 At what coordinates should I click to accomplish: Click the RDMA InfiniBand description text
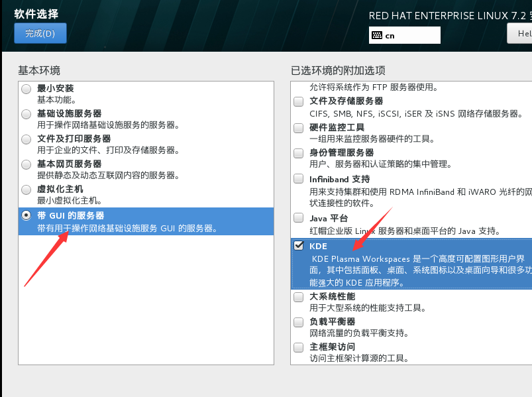pyautogui.click(x=421, y=198)
